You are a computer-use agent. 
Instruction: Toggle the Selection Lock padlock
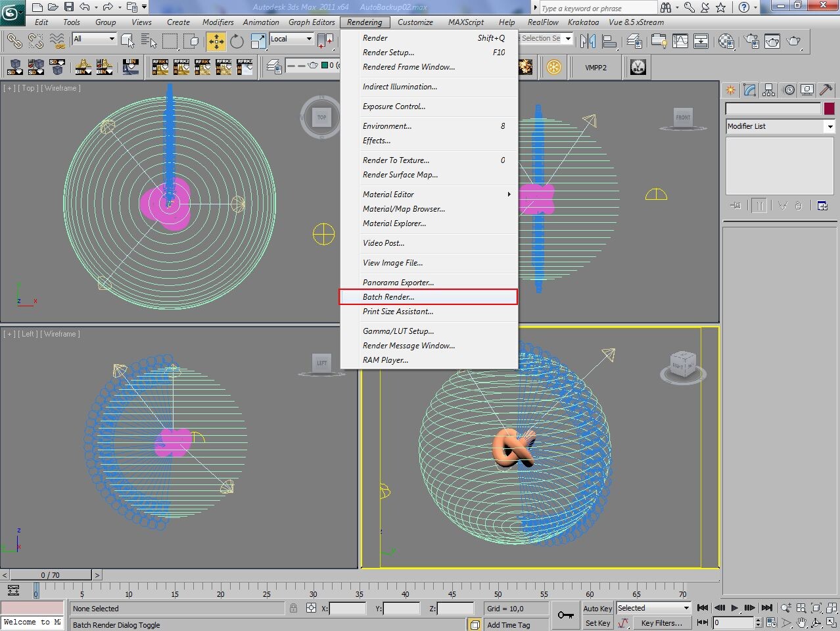[x=294, y=608]
